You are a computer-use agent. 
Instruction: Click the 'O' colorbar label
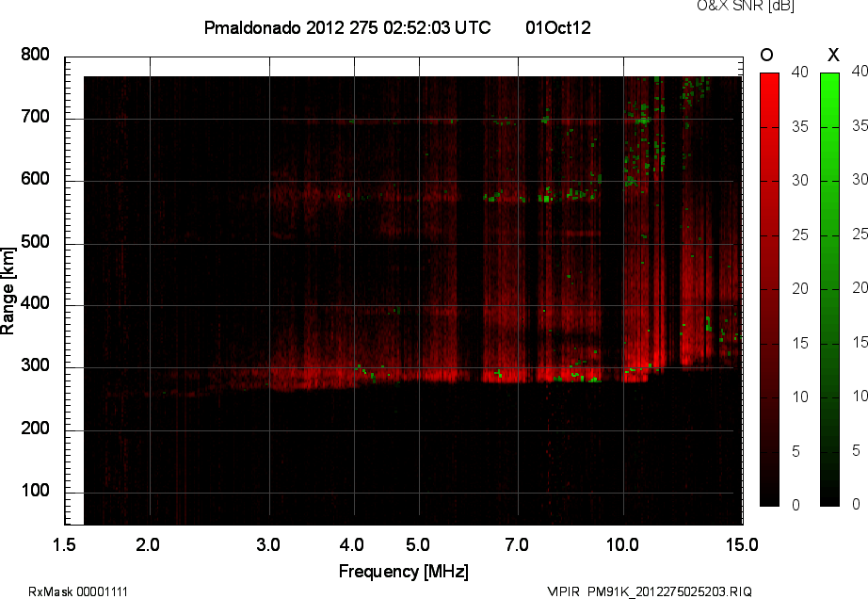tap(766, 55)
